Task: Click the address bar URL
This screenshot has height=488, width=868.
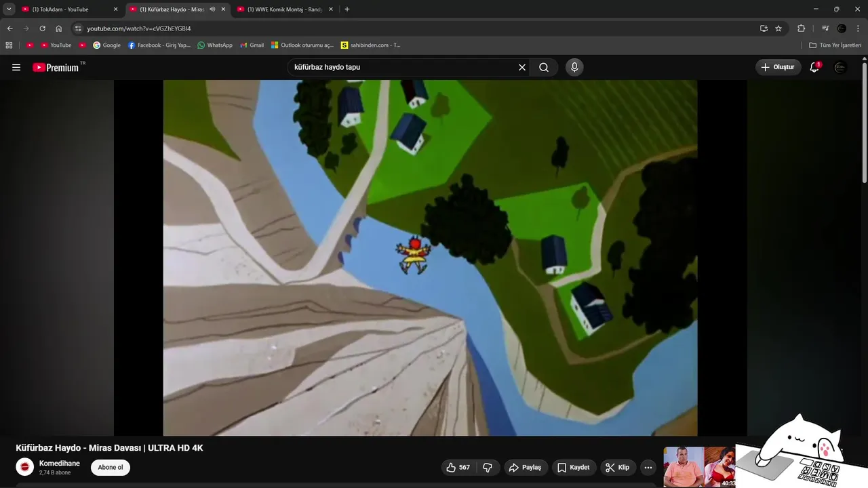Action: click(139, 28)
